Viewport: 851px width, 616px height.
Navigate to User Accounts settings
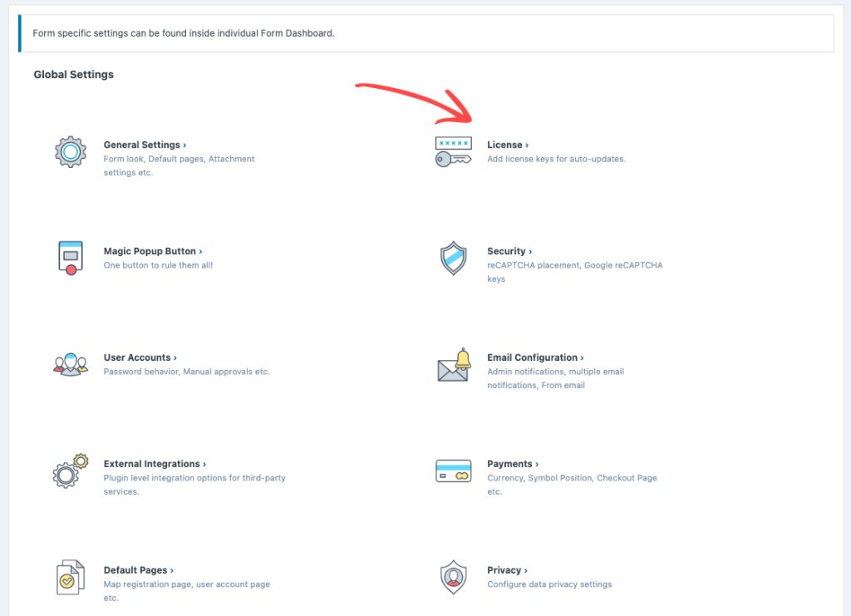click(x=140, y=357)
